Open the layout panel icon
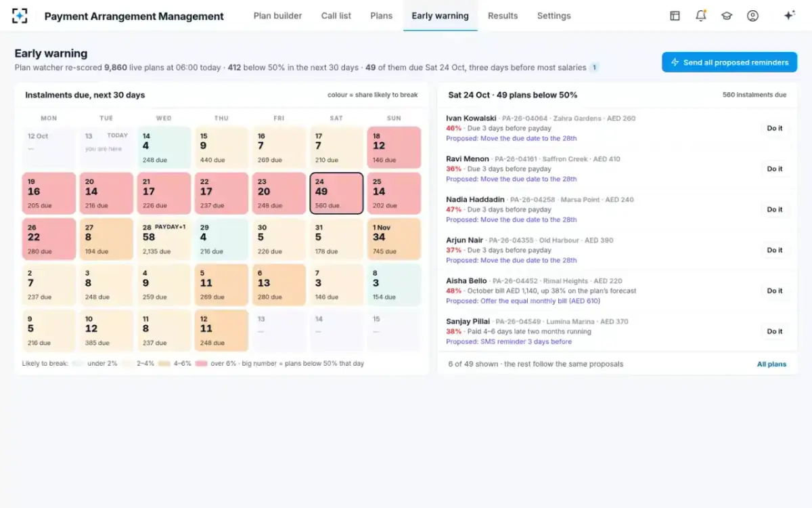Image resolution: width=812 pixels, height=508 pixels. point(675,16)
